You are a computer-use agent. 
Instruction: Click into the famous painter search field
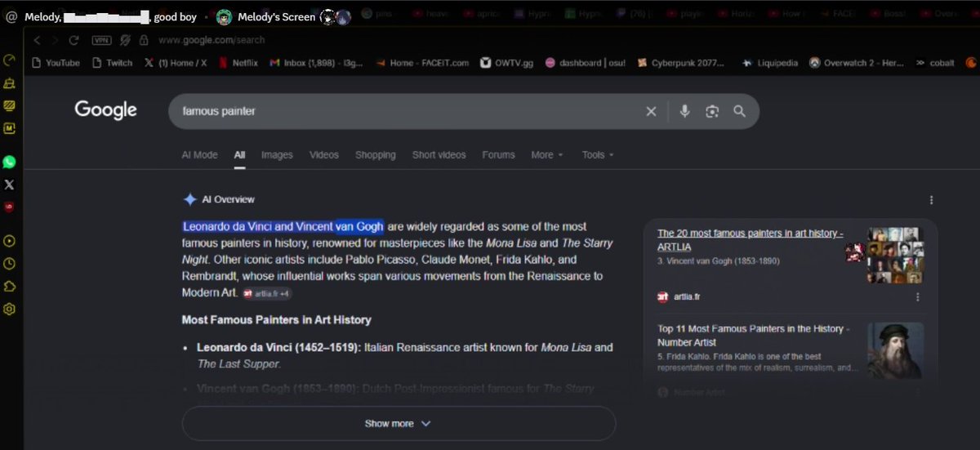coord(408,111)
